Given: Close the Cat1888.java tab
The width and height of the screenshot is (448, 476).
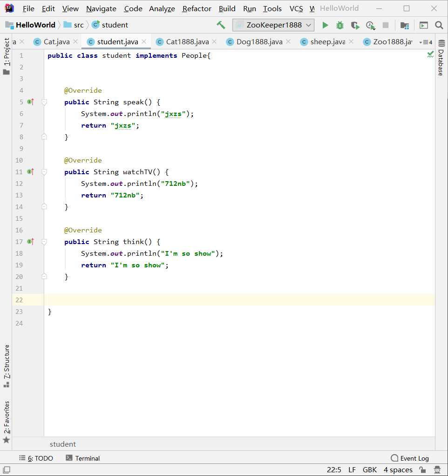Looking at the screenshot, I should (x=214, y=41).
